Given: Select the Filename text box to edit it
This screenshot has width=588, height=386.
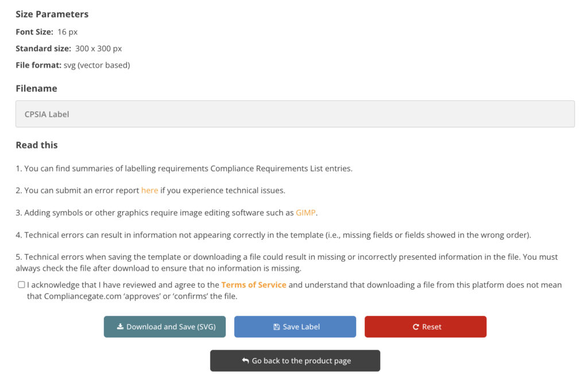Looking at the screenshot, I should point(295,114).
